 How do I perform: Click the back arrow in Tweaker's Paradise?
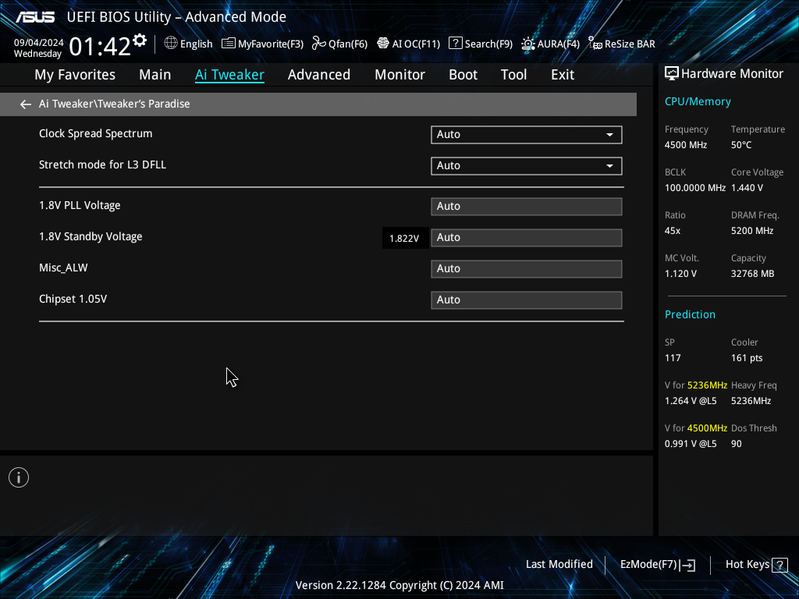[x=25, y=104]
